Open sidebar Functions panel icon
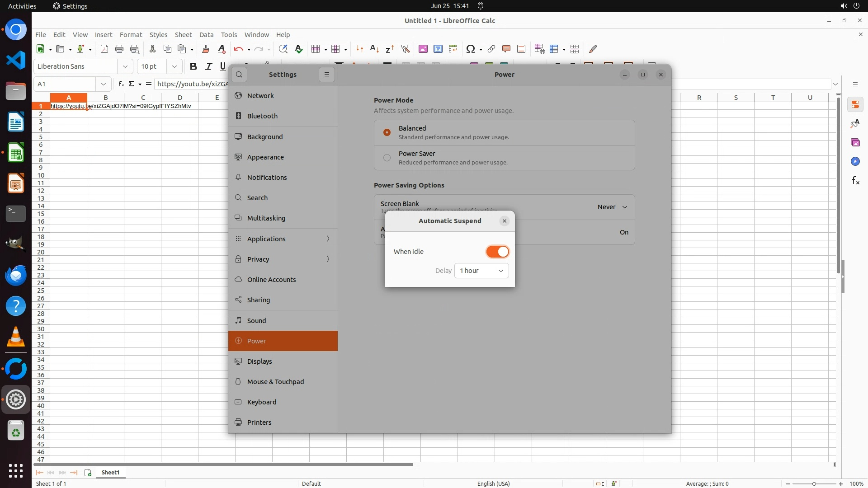This screenshot has width=868, height=488. point(855,181)
